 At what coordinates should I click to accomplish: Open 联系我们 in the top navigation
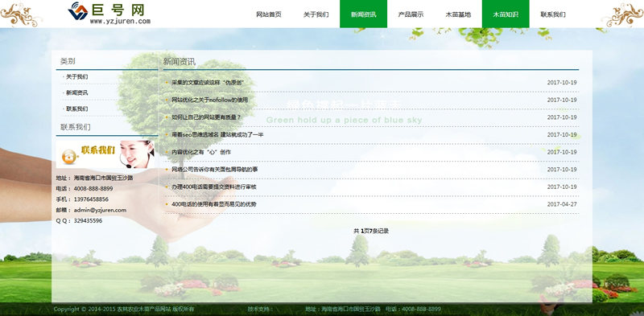553,14
